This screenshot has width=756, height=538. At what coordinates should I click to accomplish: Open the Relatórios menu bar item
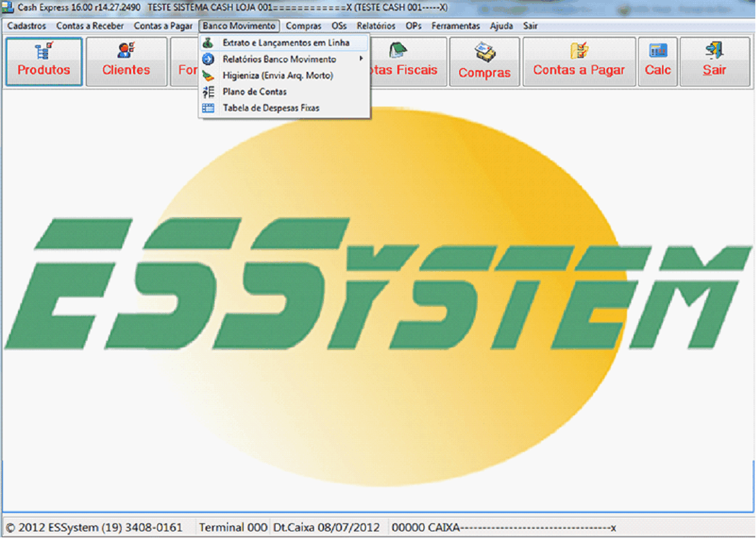click(x=376, y=26)
